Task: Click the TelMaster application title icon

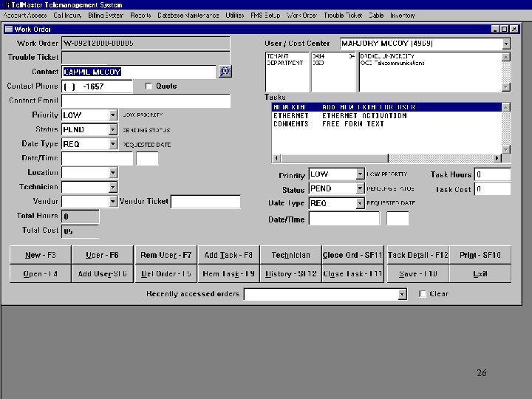Action: (6, 4)
